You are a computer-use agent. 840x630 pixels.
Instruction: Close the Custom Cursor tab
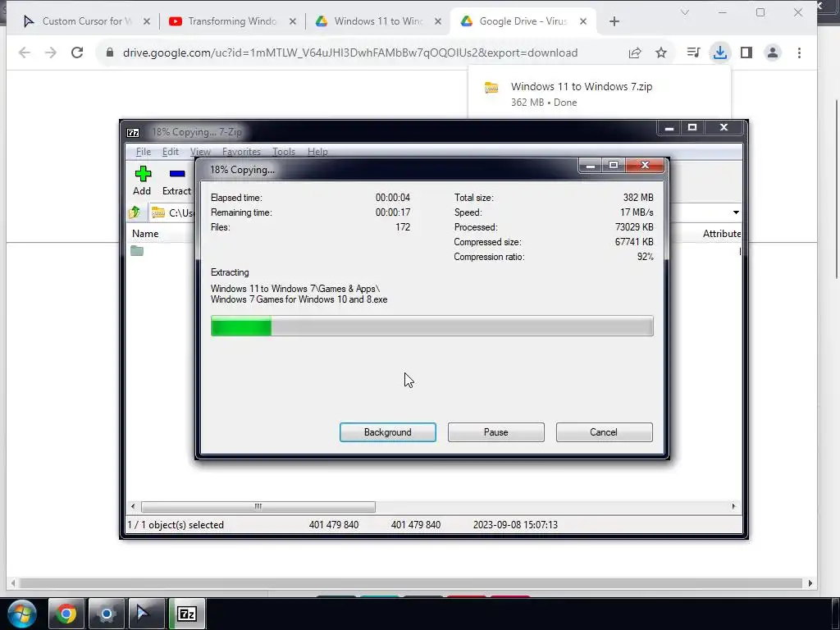(147, 21)
